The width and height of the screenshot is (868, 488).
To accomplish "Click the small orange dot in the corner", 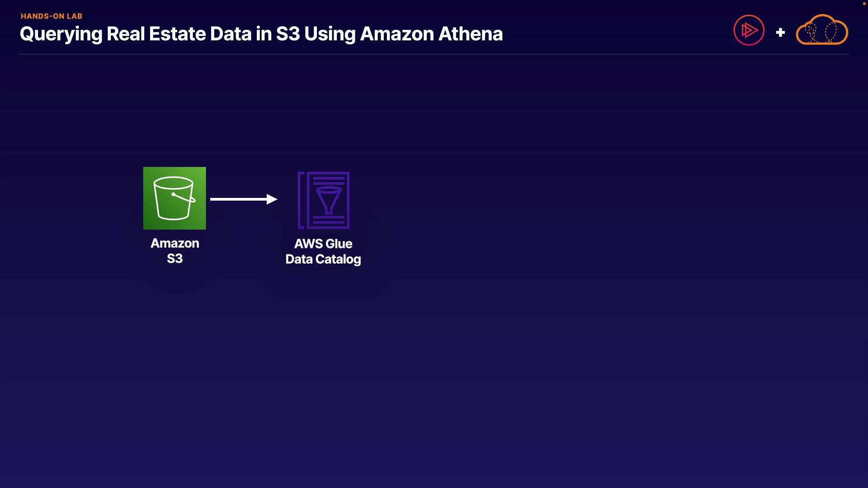I will [x=864, y=3].
